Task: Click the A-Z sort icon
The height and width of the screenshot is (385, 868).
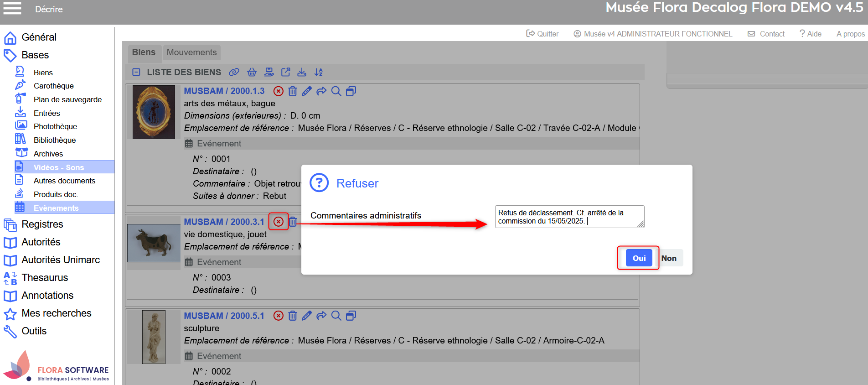Action: pyautogui.click(x=319, y=72)
